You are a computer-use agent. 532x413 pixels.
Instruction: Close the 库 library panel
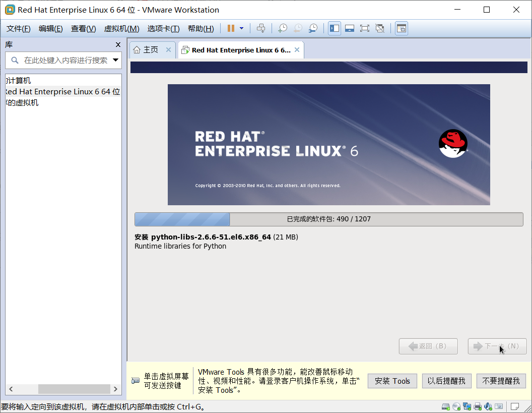(x=118, y=44)
